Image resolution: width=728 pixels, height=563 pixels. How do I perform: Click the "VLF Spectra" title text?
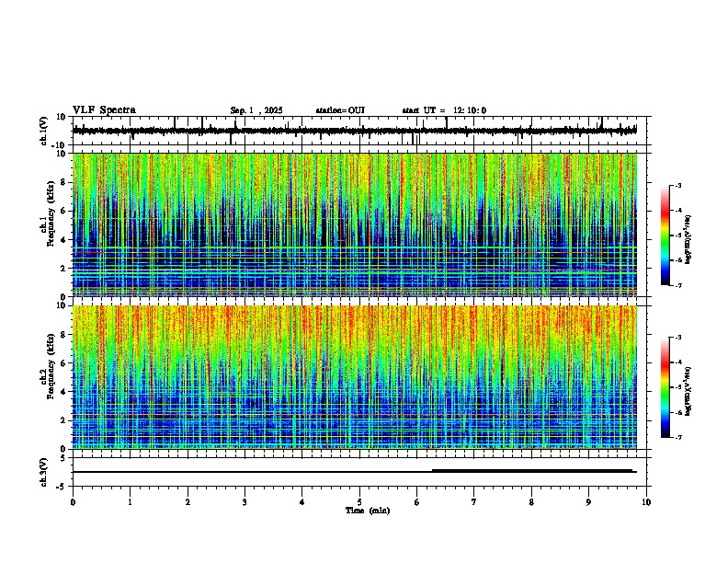tap(104, 110)
